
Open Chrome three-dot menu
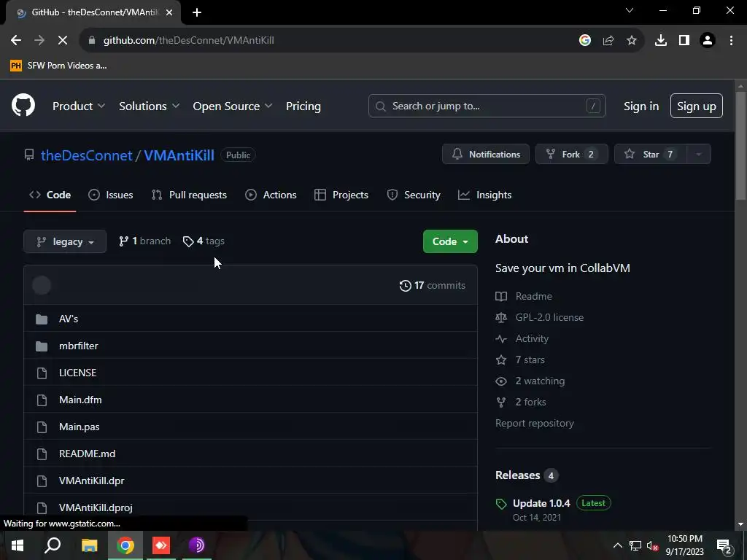(731, 41)
